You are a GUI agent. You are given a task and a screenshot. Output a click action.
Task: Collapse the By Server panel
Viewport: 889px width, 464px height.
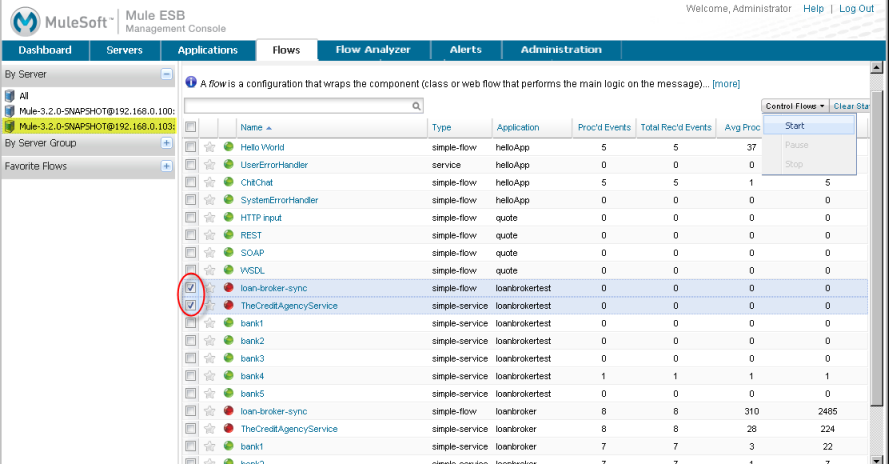pos(166,74)
